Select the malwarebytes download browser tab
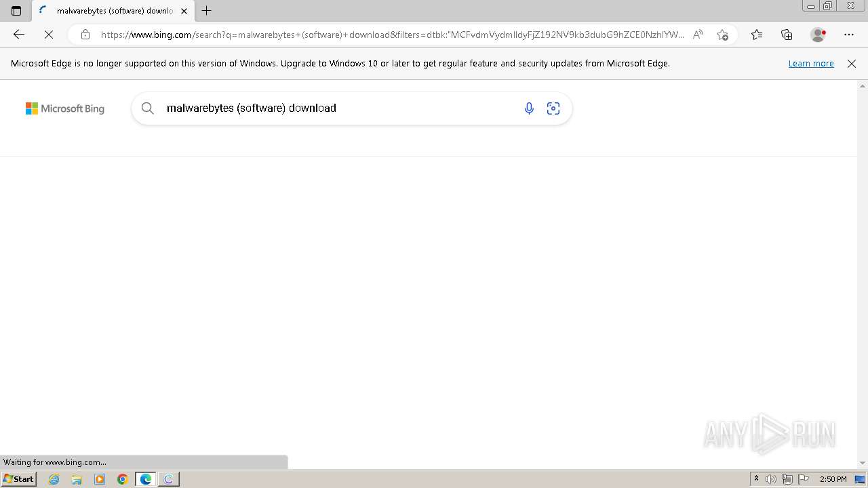Screen dimensions: 868x488 tap(113, 11)
